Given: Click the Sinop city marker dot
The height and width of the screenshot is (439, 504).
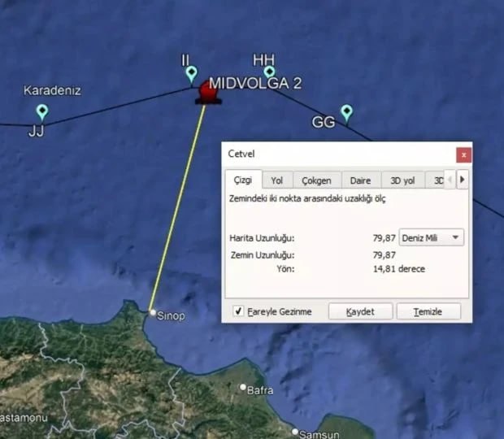Looking at the screenshot, I should tap(153, 312).
